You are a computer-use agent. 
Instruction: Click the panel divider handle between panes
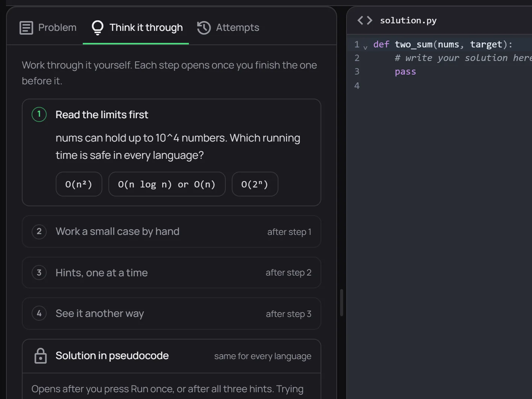(342, 303)
